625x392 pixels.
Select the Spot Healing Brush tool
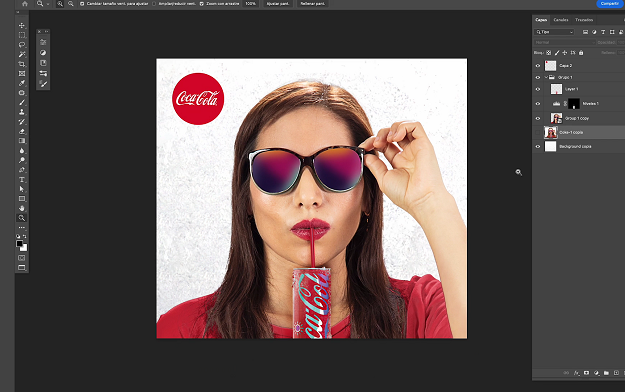point(22,93)
